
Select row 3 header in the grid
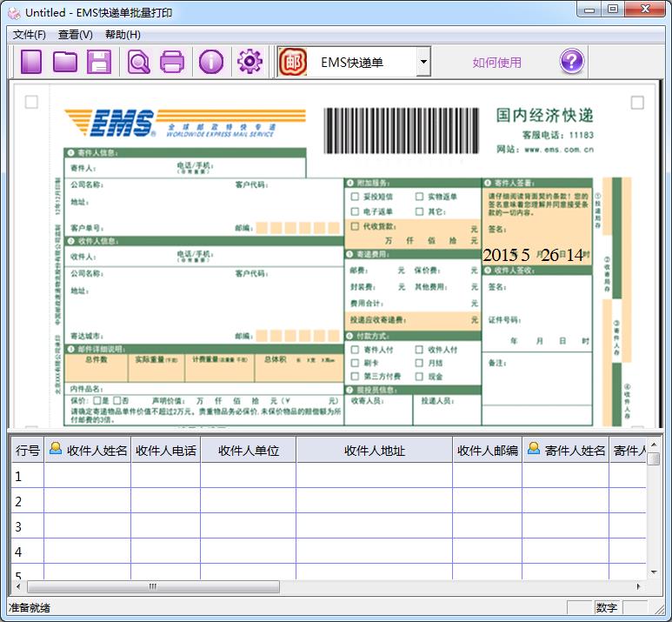[28, 526]
